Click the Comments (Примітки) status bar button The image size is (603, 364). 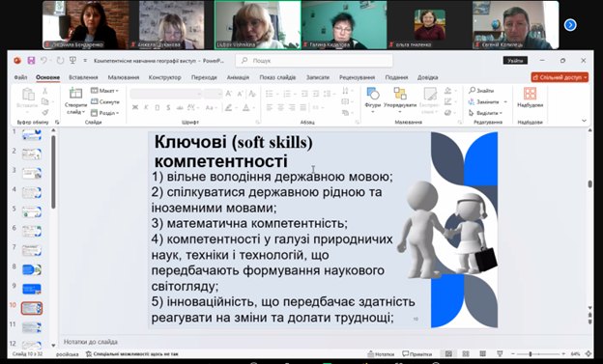(416, 353)
